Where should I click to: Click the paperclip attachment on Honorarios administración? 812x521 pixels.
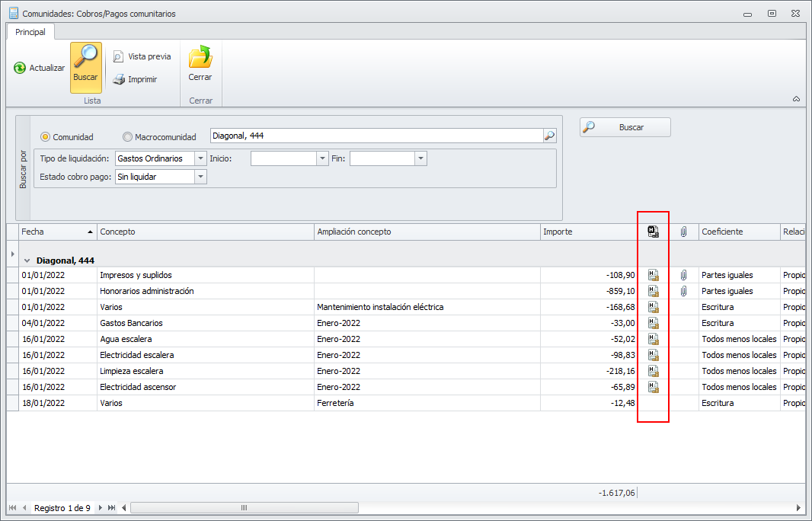(x=683, y=291)
